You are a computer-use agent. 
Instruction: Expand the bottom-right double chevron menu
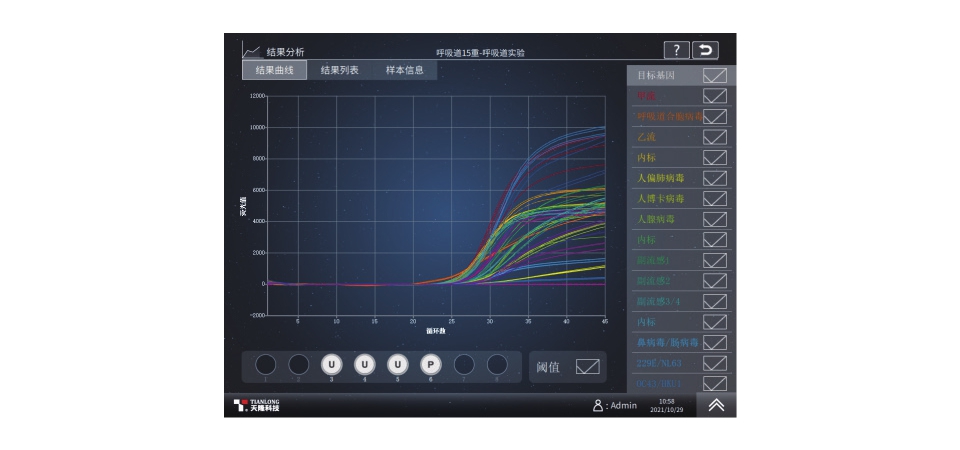point(716,405)
